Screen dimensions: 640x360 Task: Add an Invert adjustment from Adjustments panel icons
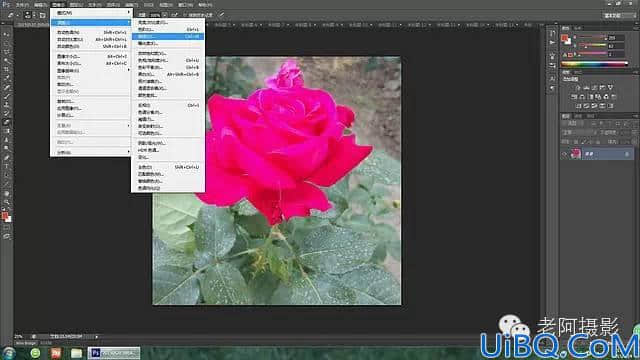[578, 106]
